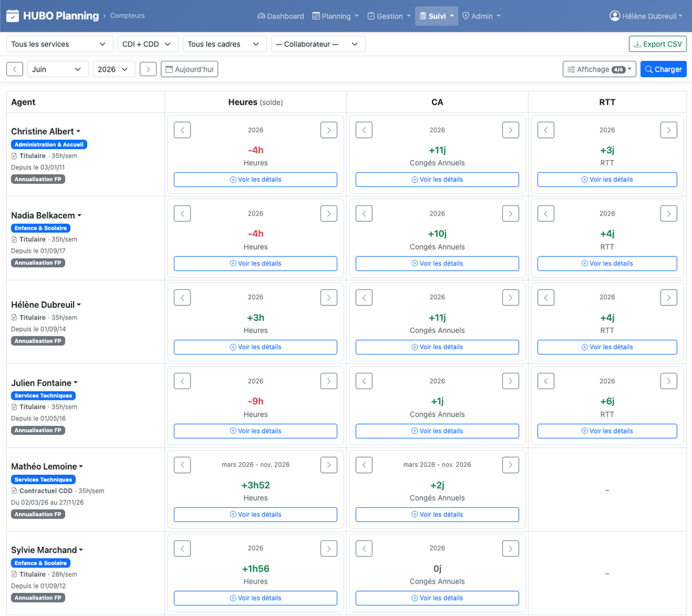Open the 2026 year dropdown
This screenshot has width=692, height=616.
click(x=114, y=70)
